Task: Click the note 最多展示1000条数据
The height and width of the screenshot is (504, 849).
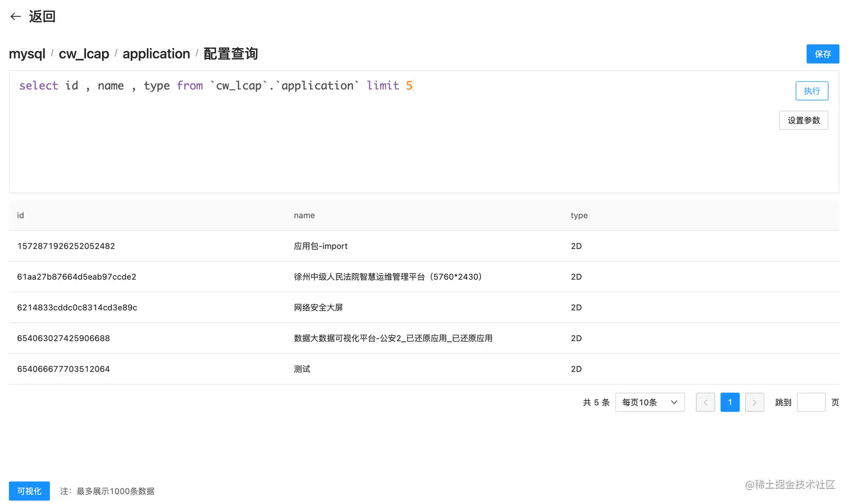Action: click(107, 491)
